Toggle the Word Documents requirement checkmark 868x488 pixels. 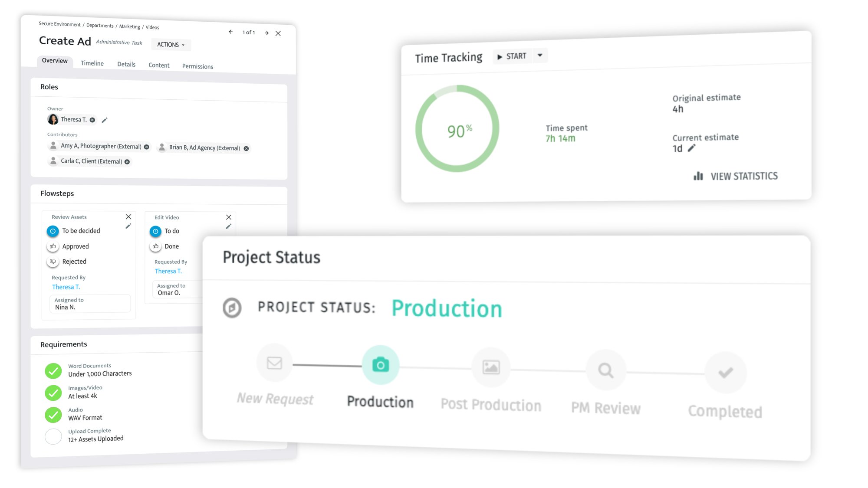coord(53,371)
